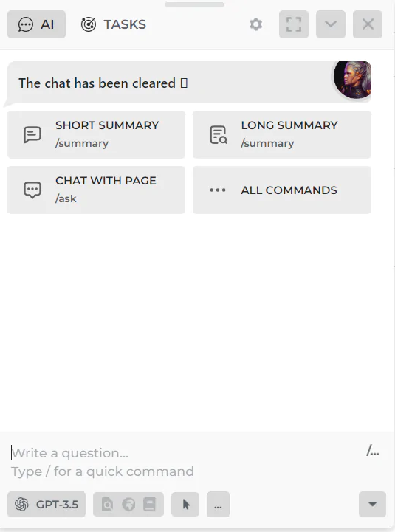Run the SHORT SUMMARY command
395x532 pixels.
[97, 134]
